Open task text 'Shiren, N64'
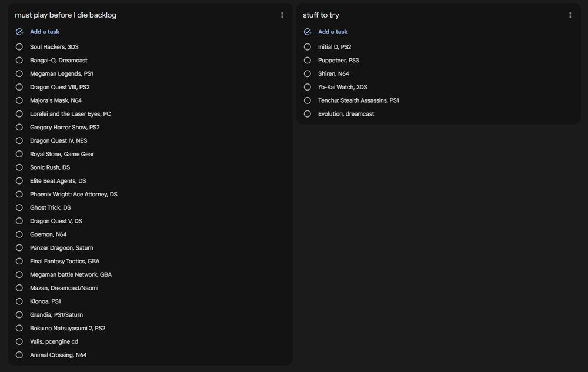Viewport: 588px width, 372px height. pyautogui.click(x=333, y=74)
